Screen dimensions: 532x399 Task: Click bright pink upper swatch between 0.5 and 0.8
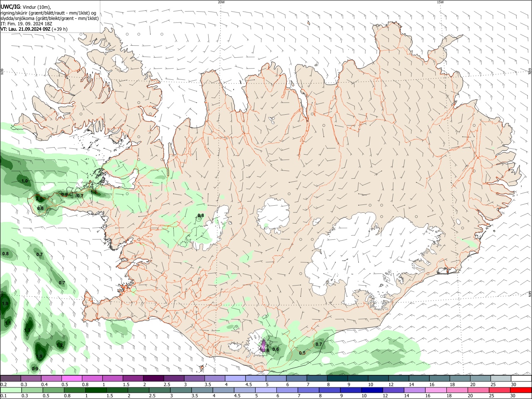pos(71,379)
